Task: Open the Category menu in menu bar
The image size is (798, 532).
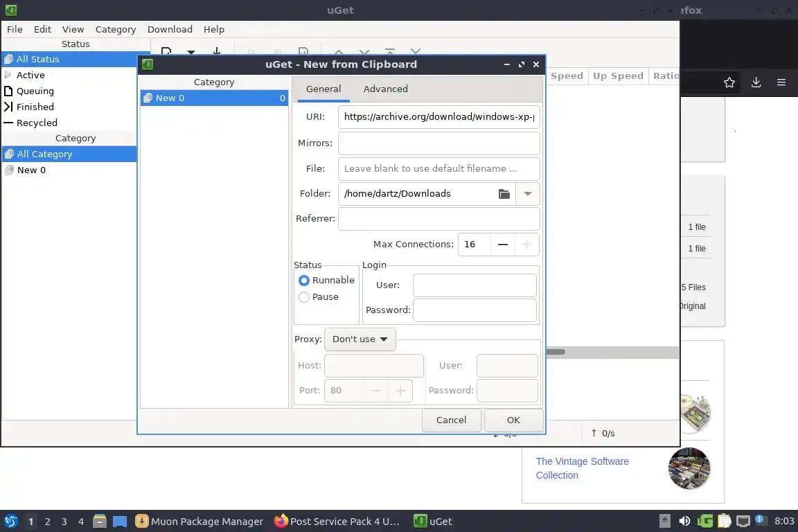Action: [116, 30]
